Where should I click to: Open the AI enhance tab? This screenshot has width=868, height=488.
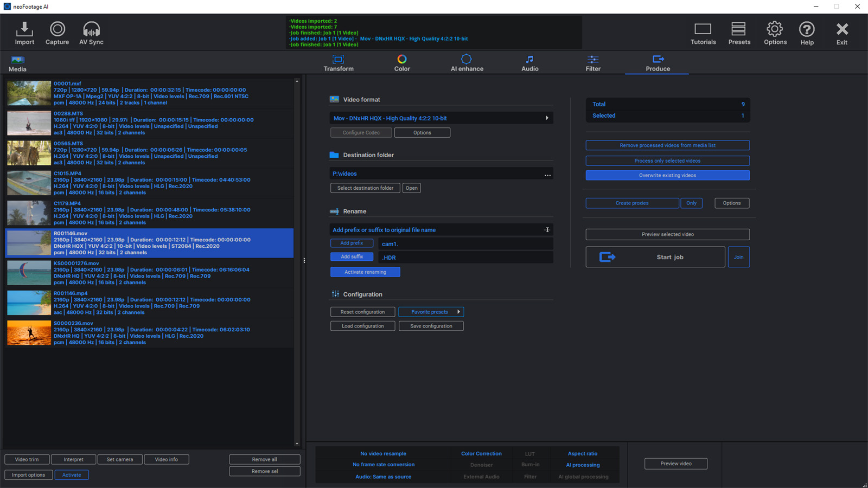tap(467, 63)
